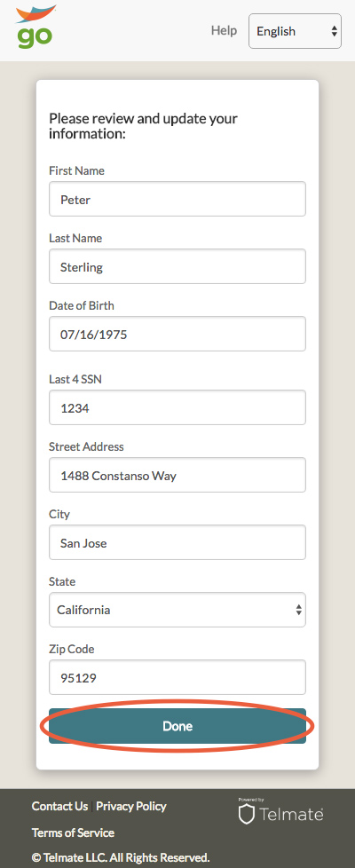The image size is (355, 868).
Task: Open the Terms of Service link
Action: coord(73,832)
